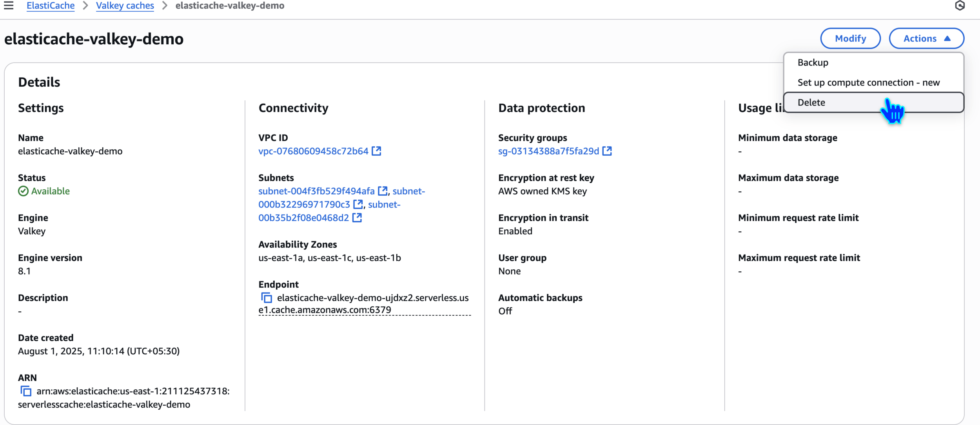Open vpc-07680609458c72b64 link
Image resolution: width=980 pixels, height=425 pixels.
coord(313,151)
